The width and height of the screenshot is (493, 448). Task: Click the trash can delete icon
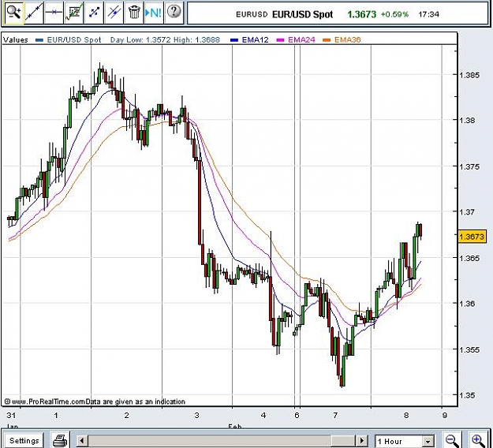tap(134, 13)
